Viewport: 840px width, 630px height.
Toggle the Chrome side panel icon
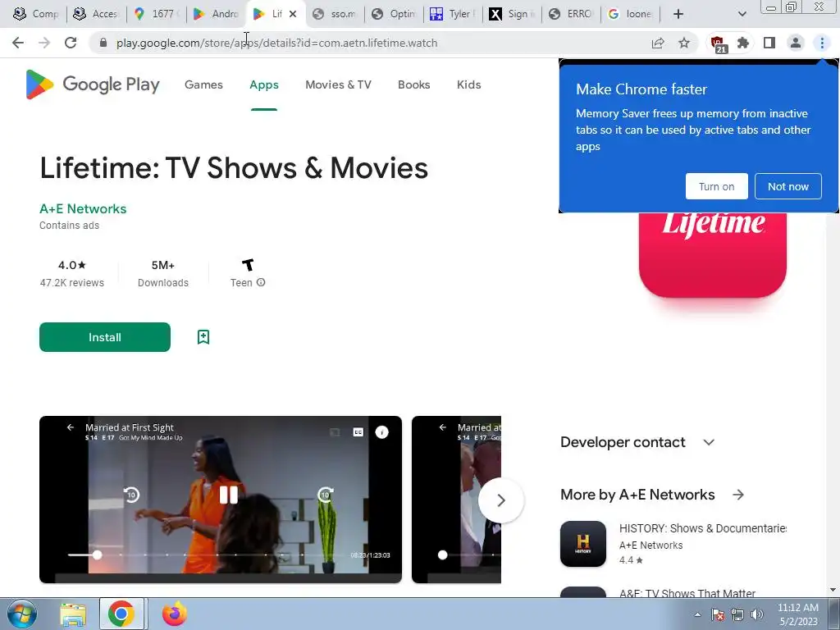click(769, 43)
